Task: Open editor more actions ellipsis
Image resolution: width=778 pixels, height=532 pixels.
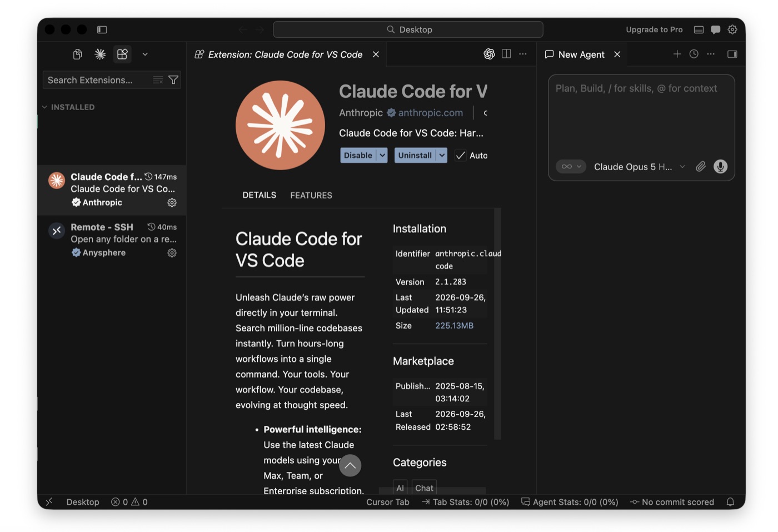Action: point(523,54)
